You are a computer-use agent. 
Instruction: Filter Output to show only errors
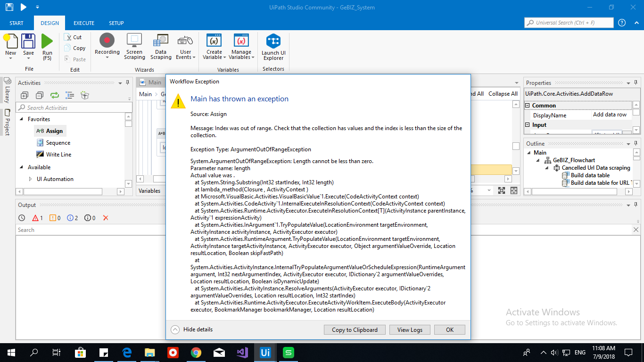coord(37,217)
